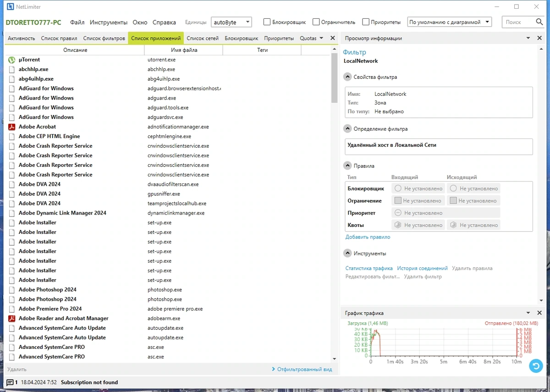Open График трафика panel dropdown arrow
This screenshot has height=392, width=550.
528,313
